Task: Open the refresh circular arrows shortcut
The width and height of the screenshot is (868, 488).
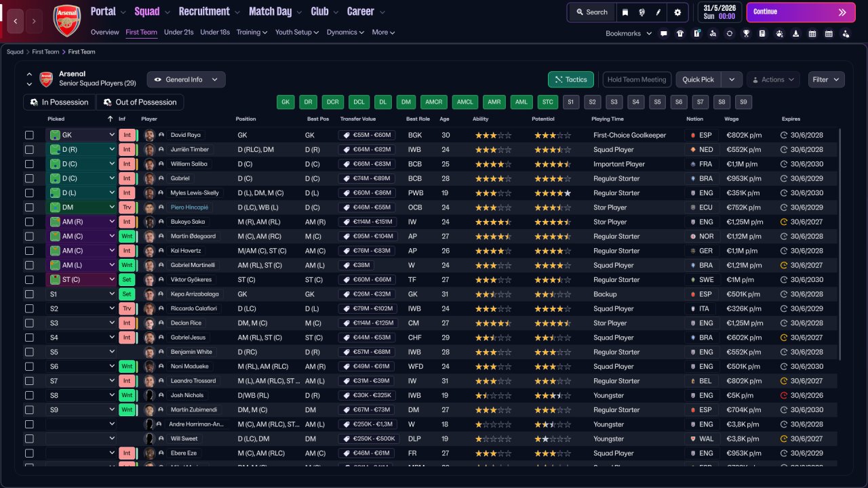Action: tap(730, 33)
